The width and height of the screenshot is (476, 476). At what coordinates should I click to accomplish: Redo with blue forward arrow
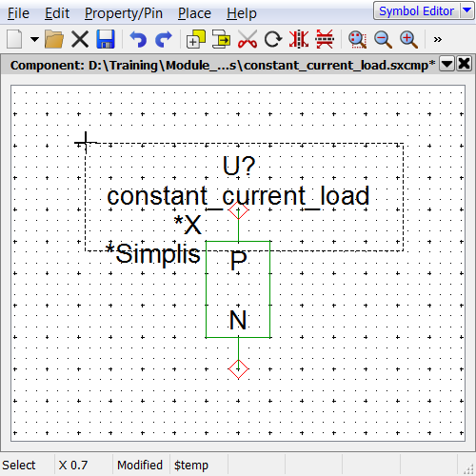point(164,39)
